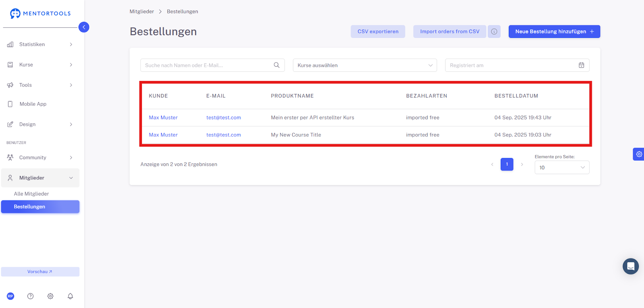Open the chat support bubble
This screenshot has height=308, width=644.
click(x=631, y=266)
